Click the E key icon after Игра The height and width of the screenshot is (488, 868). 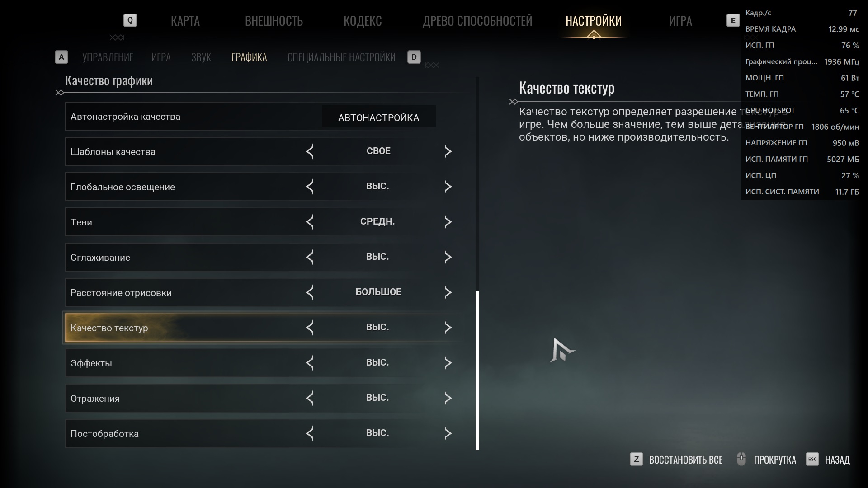click(733, 20)
